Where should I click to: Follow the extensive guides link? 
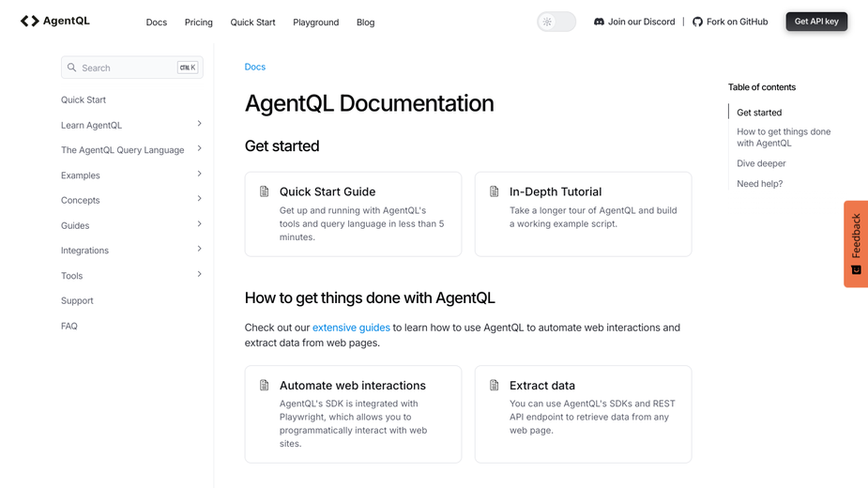click(x=351, y=328)
